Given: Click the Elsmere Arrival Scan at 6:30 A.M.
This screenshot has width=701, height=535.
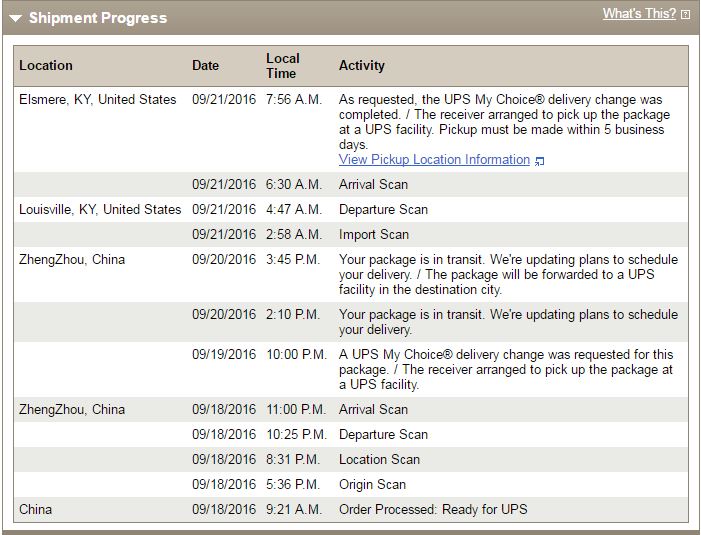Looking at the screenshot, I should click(x=351, y=184).
